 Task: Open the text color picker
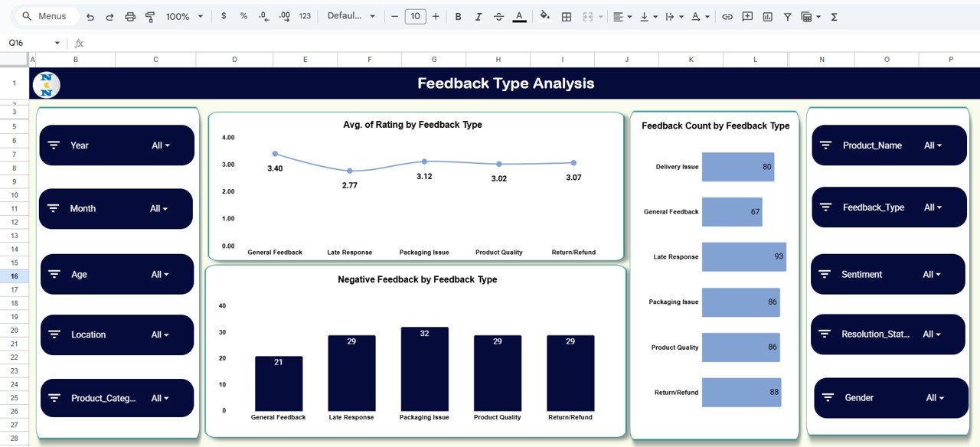(x=518, y=16)
